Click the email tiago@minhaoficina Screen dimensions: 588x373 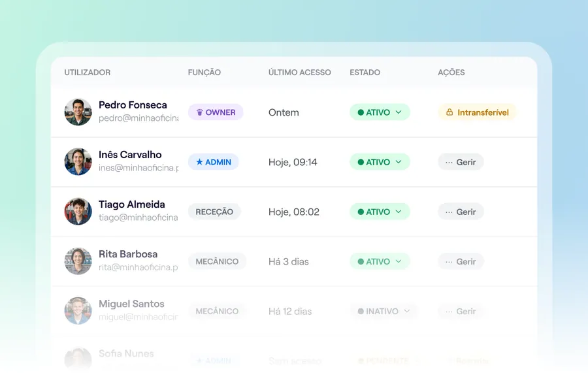[139, 218]
